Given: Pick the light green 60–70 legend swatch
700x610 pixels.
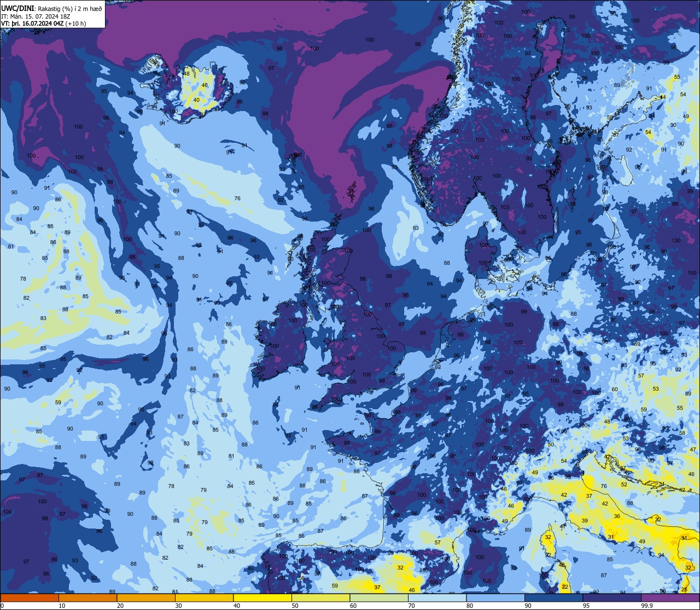Looking at the screenshot, I should tap(379, 597).
